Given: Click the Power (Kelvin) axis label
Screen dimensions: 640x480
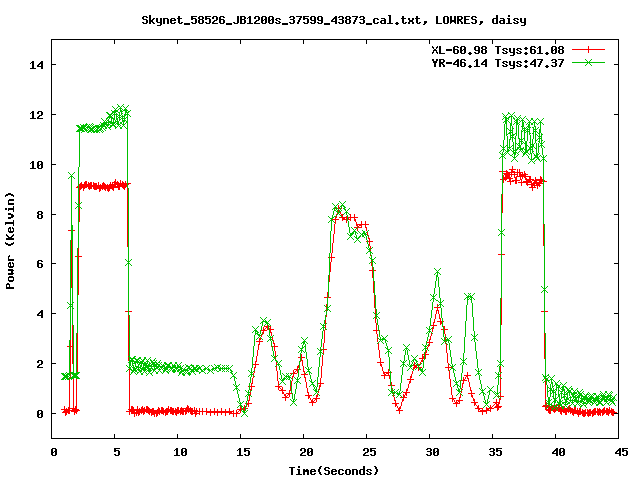Looking at the screenshot, I should click(x=10, y=241).
